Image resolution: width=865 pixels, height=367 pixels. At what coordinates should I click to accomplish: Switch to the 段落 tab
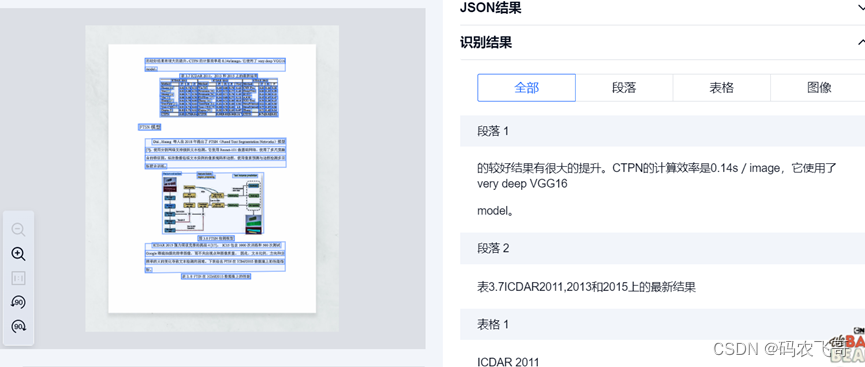(624, 88)
